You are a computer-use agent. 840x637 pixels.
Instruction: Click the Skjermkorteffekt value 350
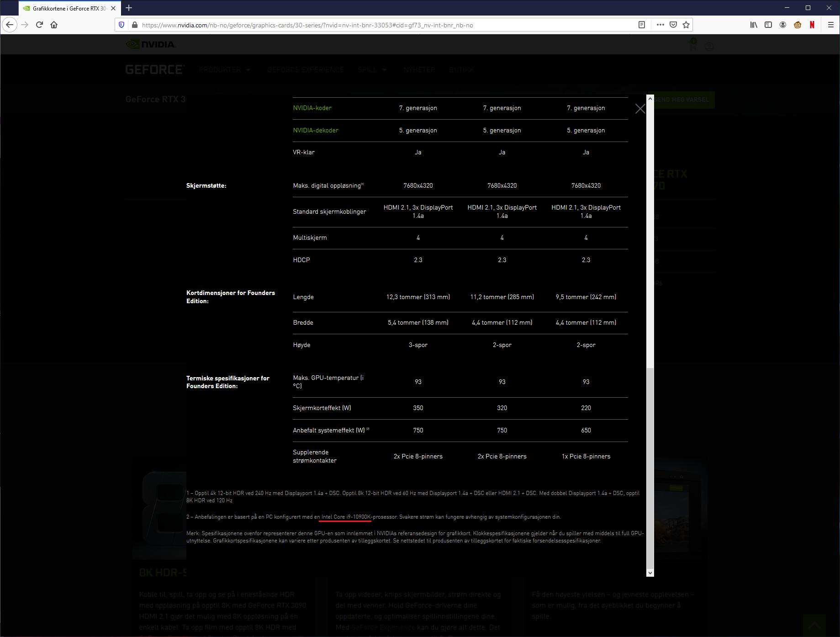click(418, 408)
